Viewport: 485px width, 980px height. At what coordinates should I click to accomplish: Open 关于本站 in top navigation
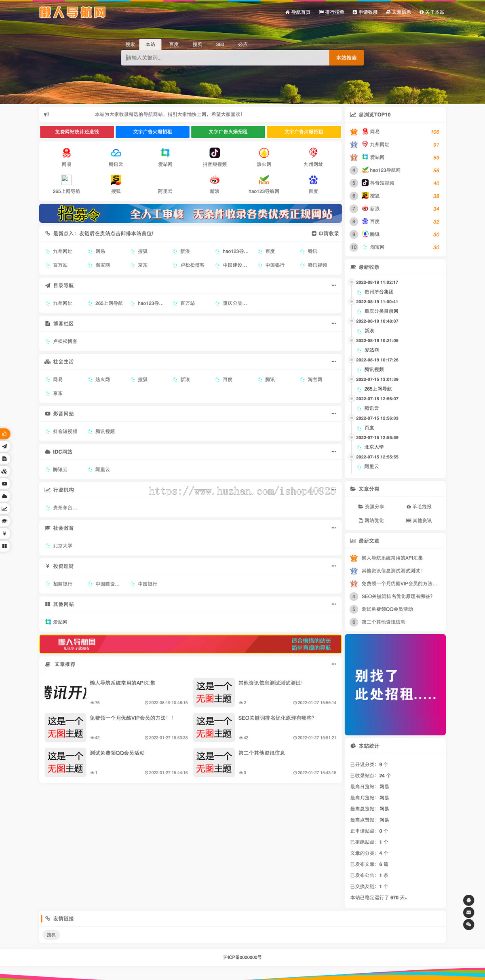coord(432,12)
